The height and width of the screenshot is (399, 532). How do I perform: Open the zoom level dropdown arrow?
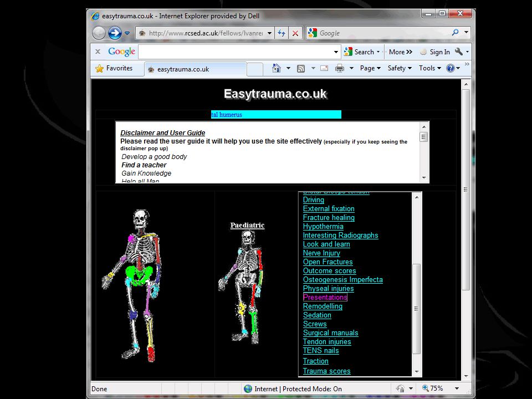click(457, 388)
